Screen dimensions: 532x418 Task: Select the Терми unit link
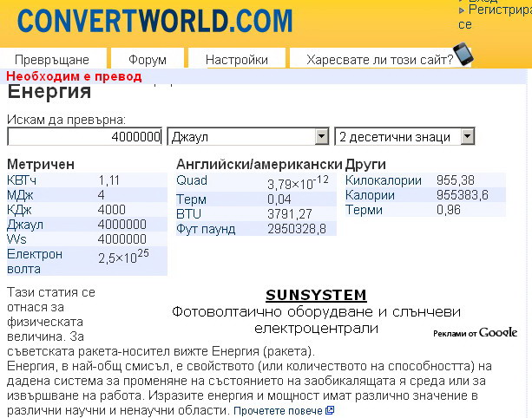point(364,210)
